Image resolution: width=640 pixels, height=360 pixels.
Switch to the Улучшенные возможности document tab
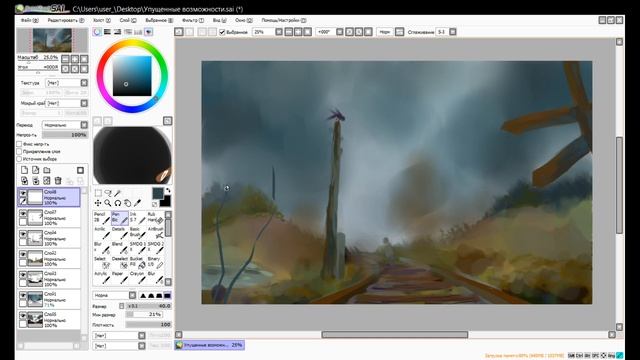(209, 345)
